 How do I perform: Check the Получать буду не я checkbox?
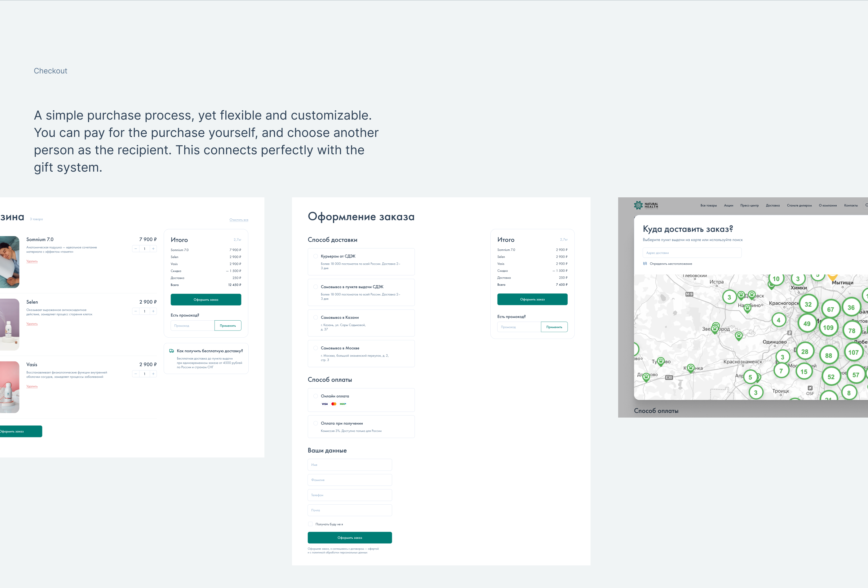point(310,524)
